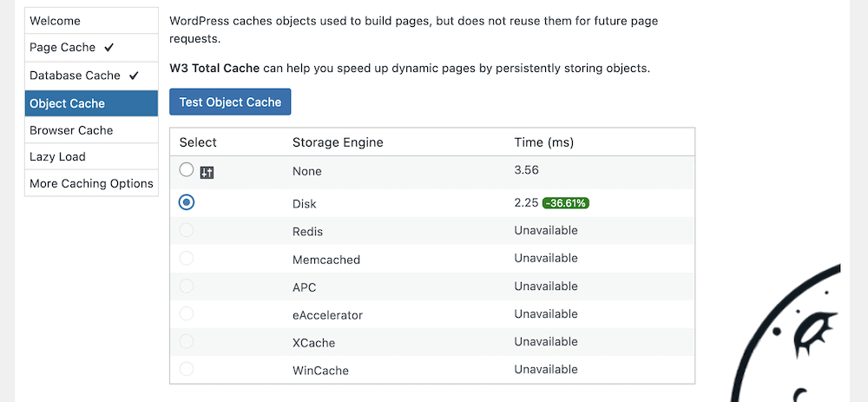Choose the APC radio button
The height and width of the screenshot is (402, 868).
click(187, 286)
